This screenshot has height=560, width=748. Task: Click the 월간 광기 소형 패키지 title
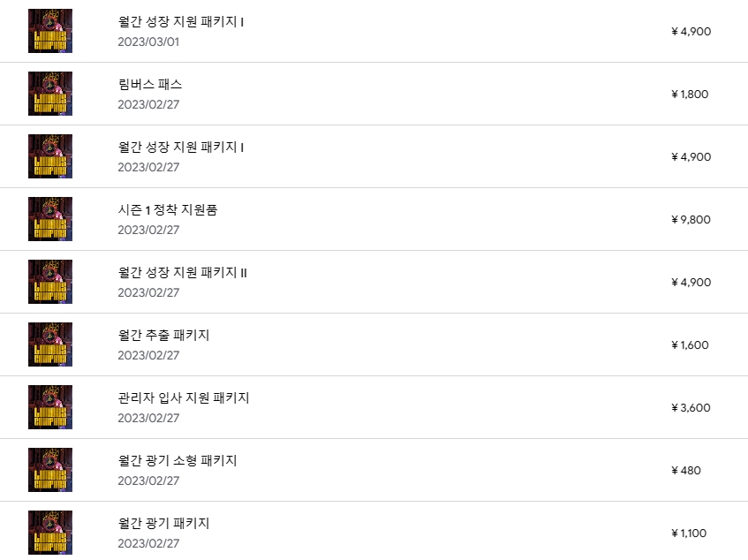coord(177,461)
